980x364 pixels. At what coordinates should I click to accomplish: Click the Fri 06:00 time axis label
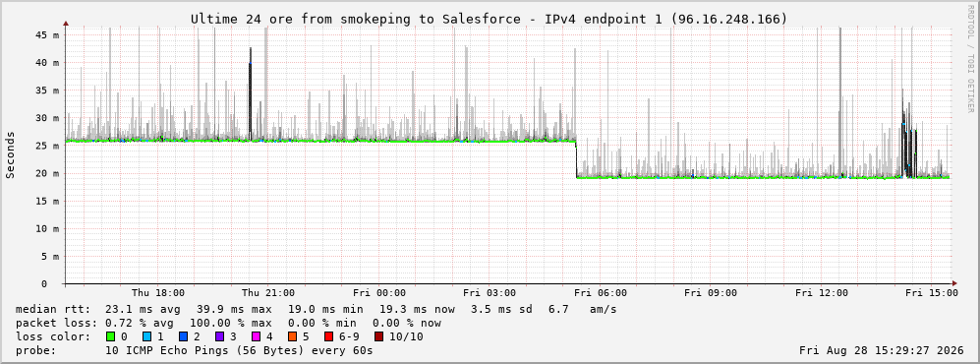(x=601, y=293)
